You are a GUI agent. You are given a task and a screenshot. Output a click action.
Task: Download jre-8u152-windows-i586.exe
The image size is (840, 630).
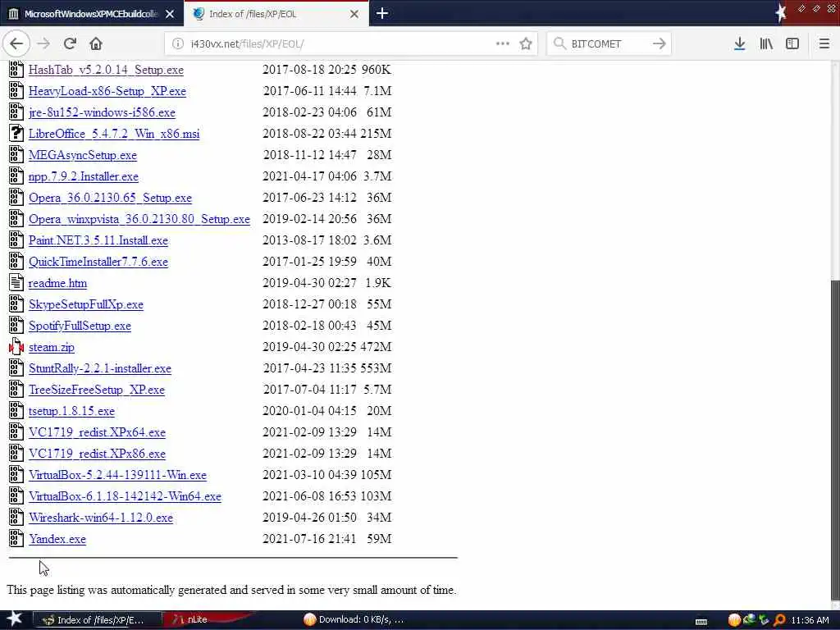[x=102, y=112]
